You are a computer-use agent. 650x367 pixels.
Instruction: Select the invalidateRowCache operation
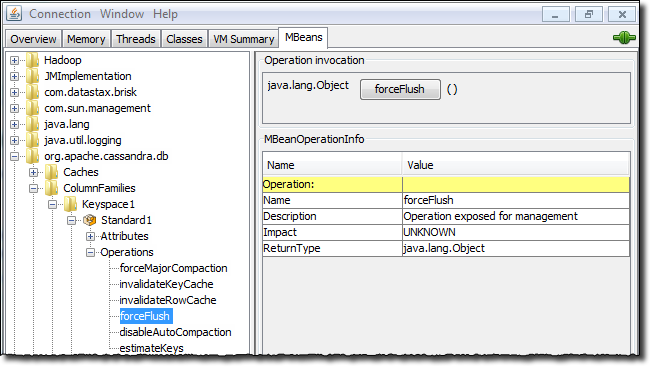[168, 300]
